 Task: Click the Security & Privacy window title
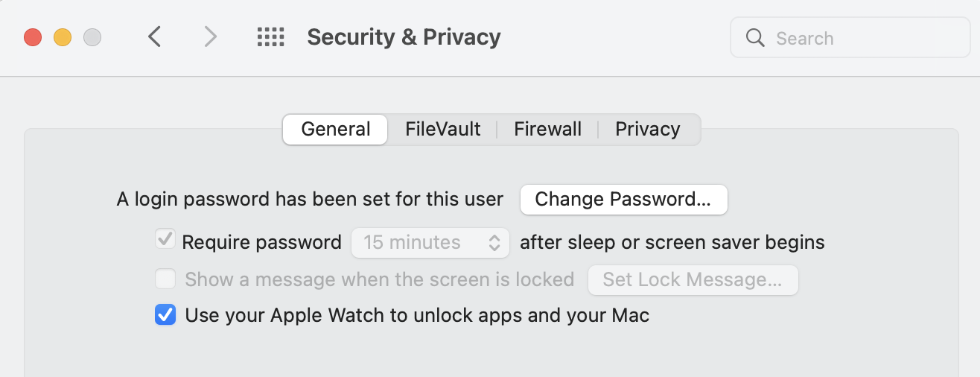(404, 37)
